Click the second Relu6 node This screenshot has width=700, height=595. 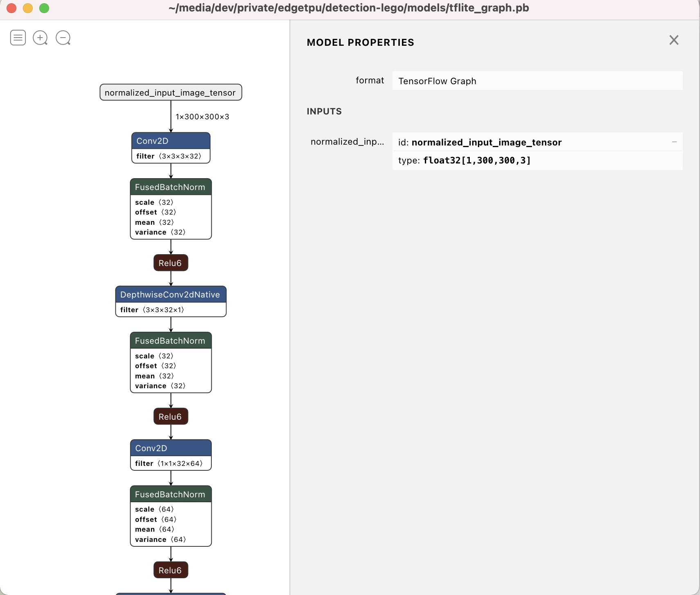point(171,417)
